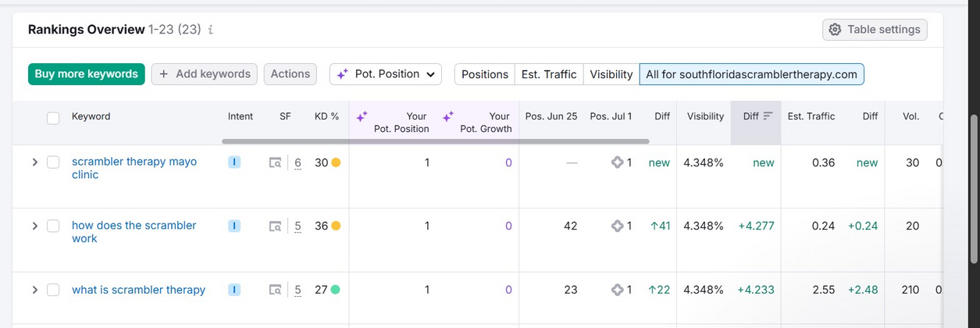This screenshot has width=980, height=328.
Task: Open Table settings gear button
Action: (x=875, y=30)
